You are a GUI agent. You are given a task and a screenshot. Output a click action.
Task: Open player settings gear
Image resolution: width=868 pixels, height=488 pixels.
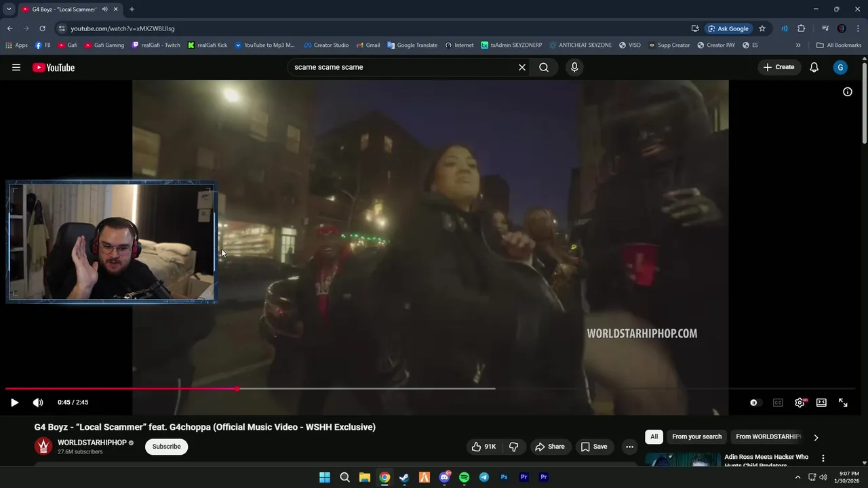pyautogui.click(x=800, y=403)
